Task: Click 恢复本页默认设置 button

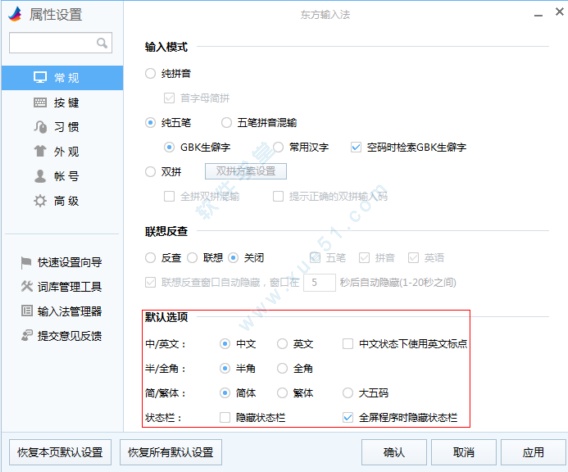Action: coord(60,452)
